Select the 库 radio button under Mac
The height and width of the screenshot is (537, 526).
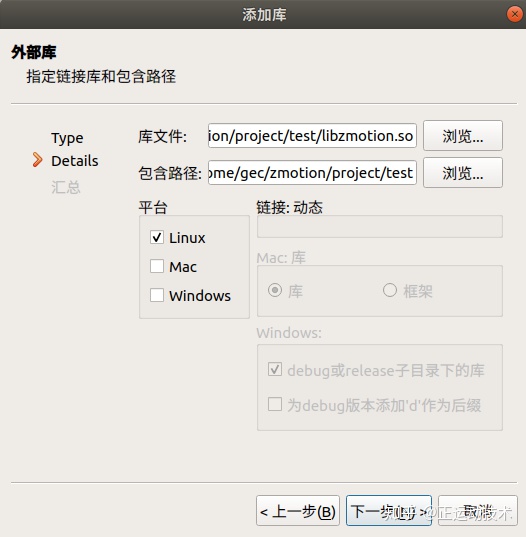[x=275, y=290]
